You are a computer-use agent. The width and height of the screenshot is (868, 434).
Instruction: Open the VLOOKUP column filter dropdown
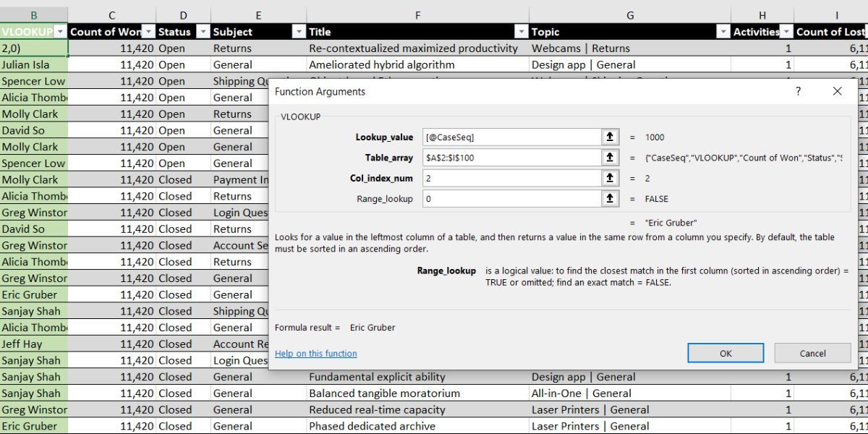tap(60, 32)
